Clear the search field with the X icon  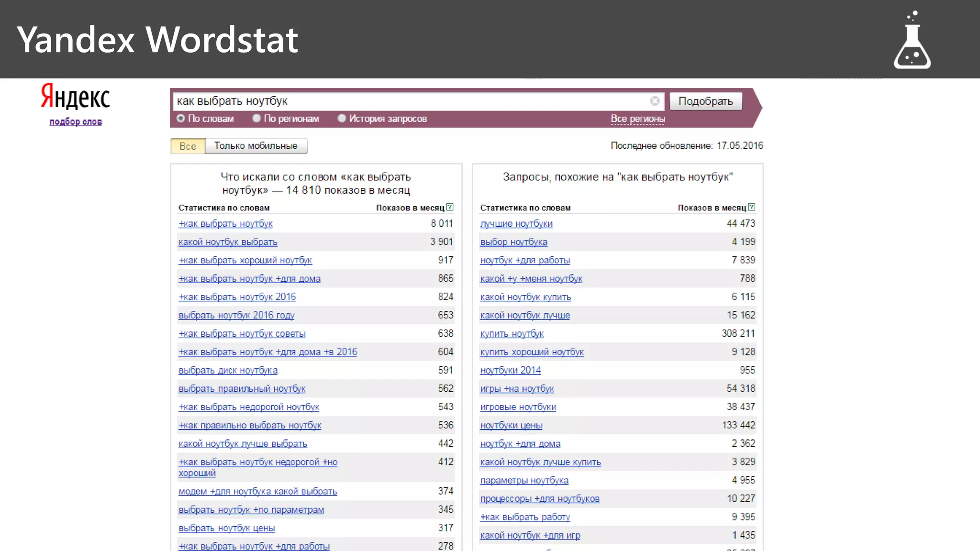[655, 101]
